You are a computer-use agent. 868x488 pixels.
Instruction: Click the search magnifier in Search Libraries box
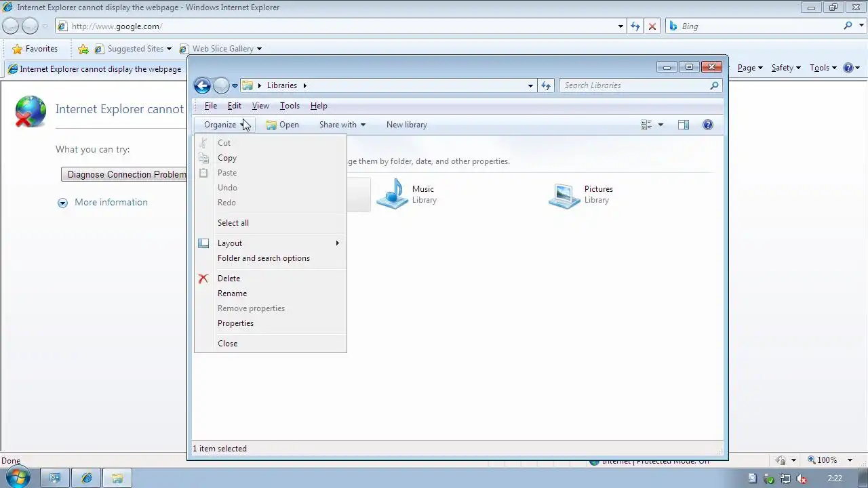coord(714,85)
